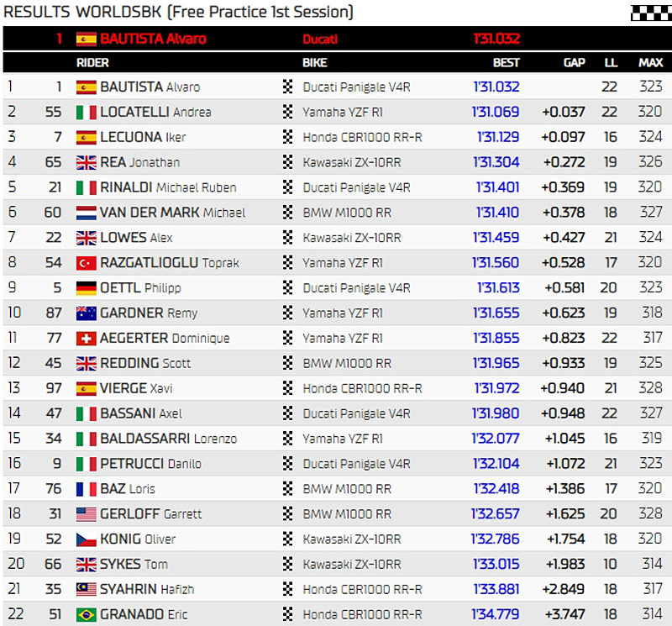Screen dimensions: 672x626
Task: Click the Turkish flag next to RAZGATLIOGLU
Action: coord(86,263)
